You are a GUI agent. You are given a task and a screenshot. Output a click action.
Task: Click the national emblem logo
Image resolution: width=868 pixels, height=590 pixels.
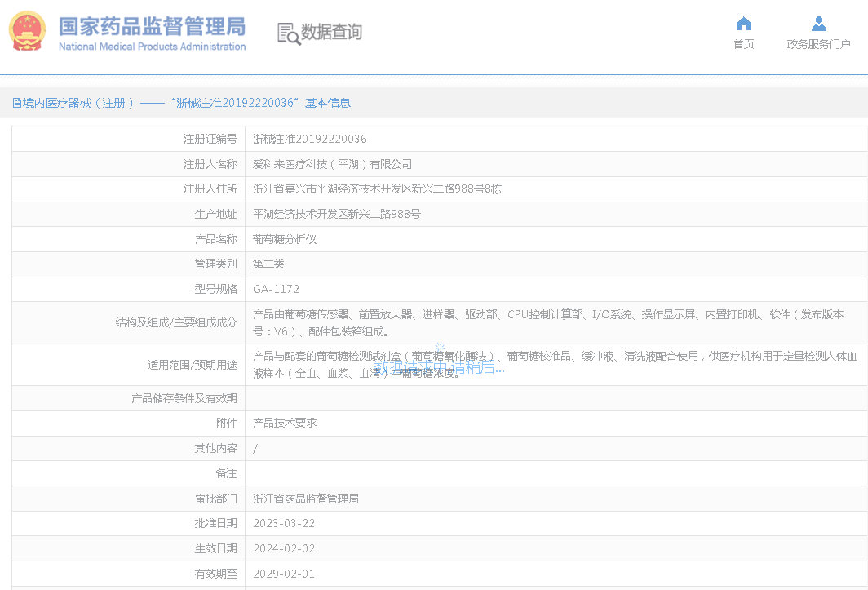[x=27, y=31]
